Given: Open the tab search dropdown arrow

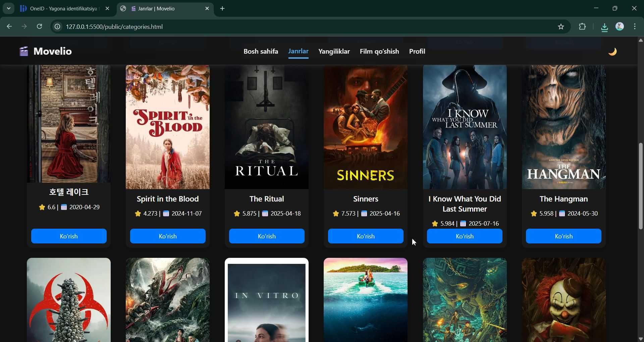Looking at the screenshot, I should click(8, 8).
